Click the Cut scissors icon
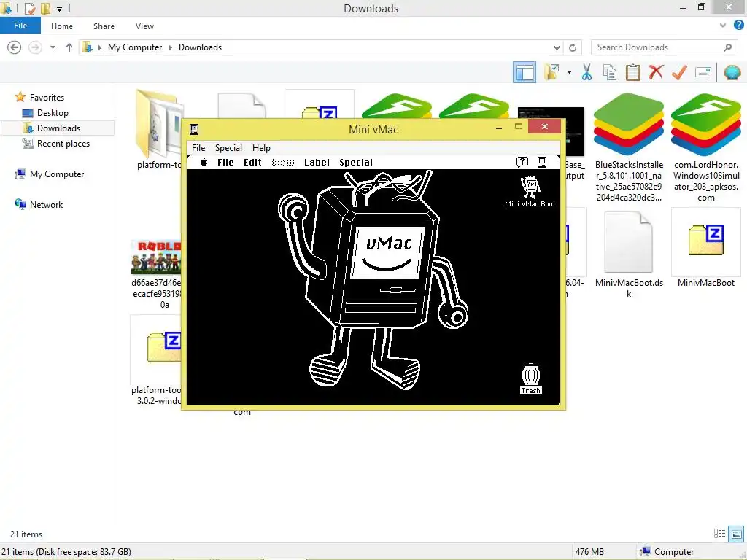 tap(587, 72)
